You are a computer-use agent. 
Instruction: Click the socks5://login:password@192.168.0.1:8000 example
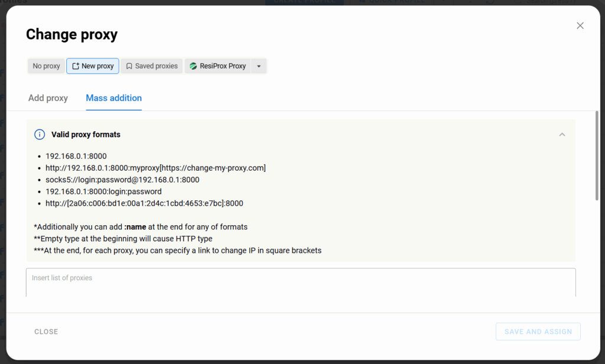click(x=122, y=180)
